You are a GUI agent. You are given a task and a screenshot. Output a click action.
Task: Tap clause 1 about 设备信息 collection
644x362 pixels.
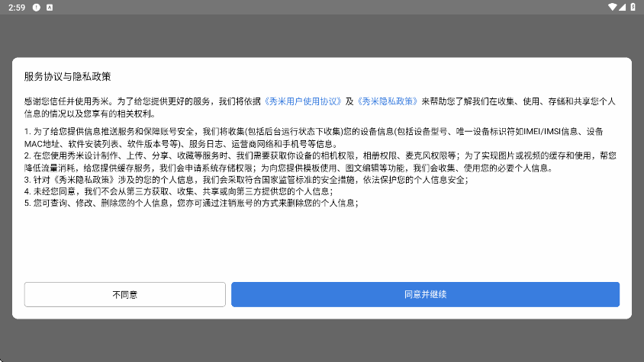click(314, 137)
